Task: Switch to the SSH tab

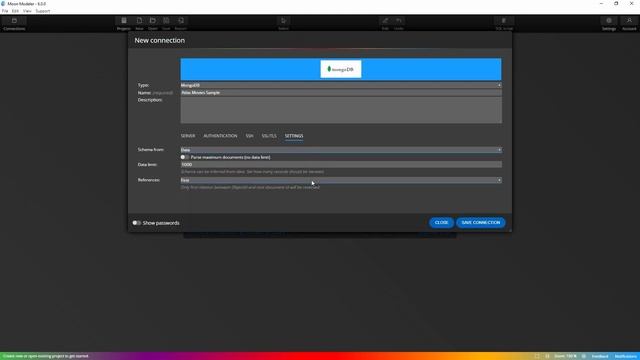Action: (x=249, y=136)
